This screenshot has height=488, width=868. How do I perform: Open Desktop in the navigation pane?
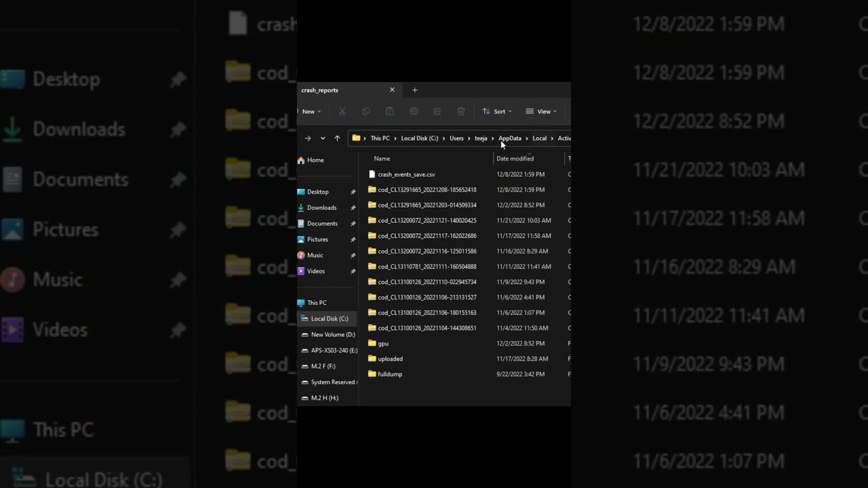[x=317, y=192]
